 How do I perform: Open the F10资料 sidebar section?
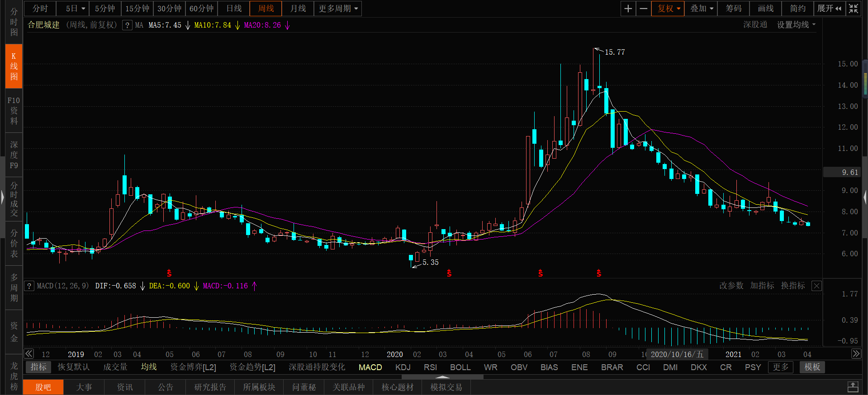click(x=14, y=111)
